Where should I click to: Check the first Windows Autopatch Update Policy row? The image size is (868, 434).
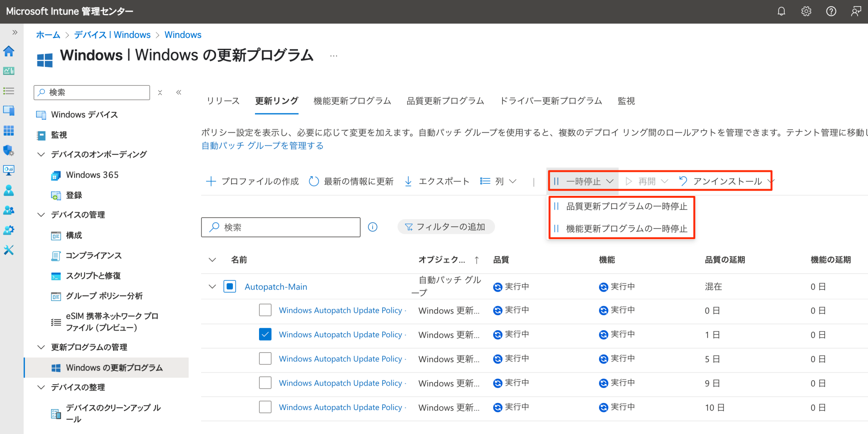point(265,310)
